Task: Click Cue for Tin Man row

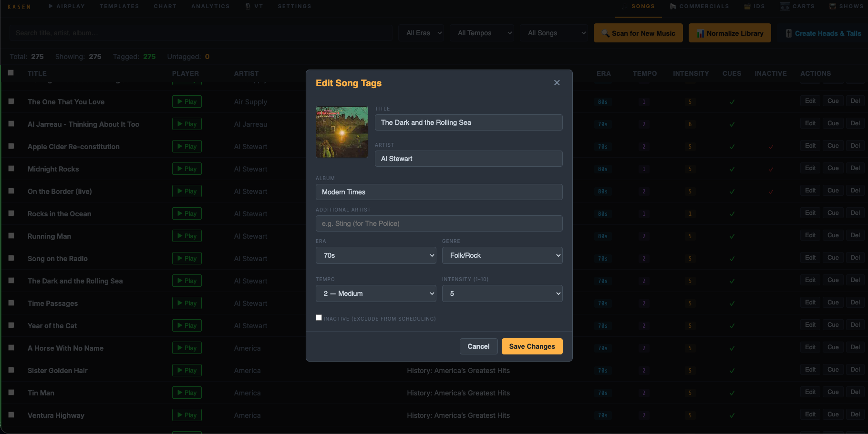Action: (x=833, y=392)
